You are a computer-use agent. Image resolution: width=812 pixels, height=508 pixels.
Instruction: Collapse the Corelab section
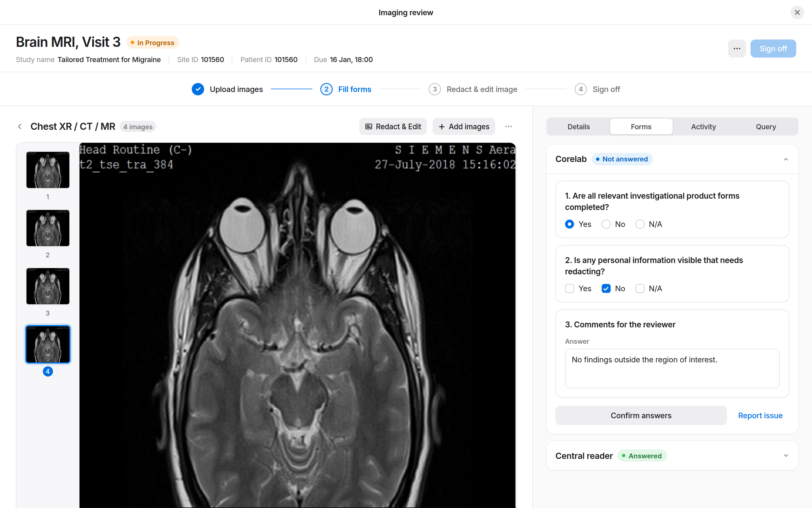pos(786,159)
